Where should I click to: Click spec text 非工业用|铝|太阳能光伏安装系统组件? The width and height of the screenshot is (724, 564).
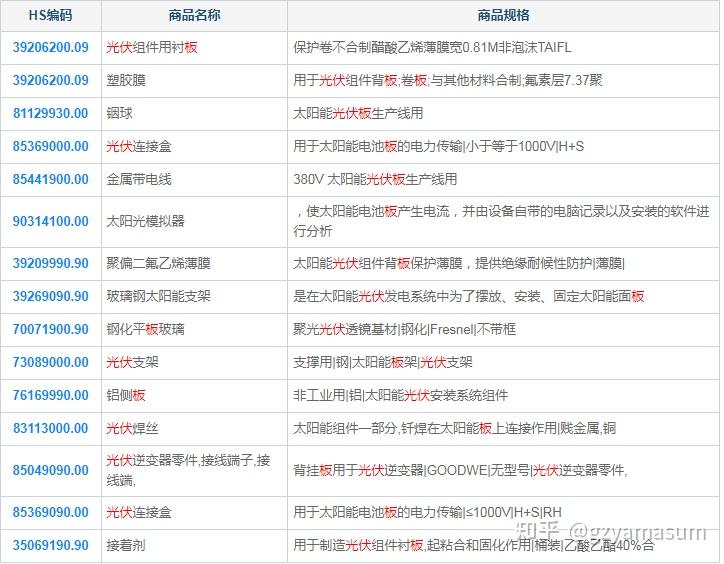coord(400,395)
